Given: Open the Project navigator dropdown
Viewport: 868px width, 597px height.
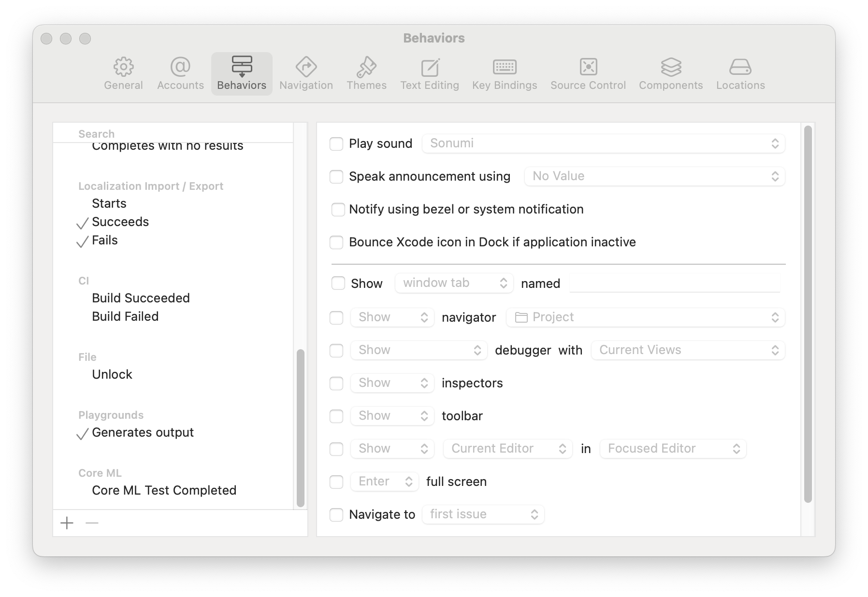Looking at the screenshot, I should click(645, 317).
